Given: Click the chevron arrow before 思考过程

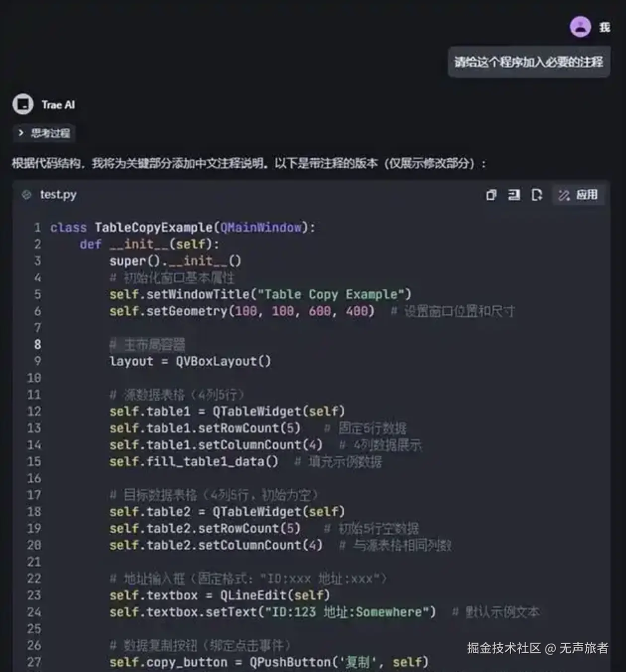Looking at the screenshot, I should click(20, 133).
